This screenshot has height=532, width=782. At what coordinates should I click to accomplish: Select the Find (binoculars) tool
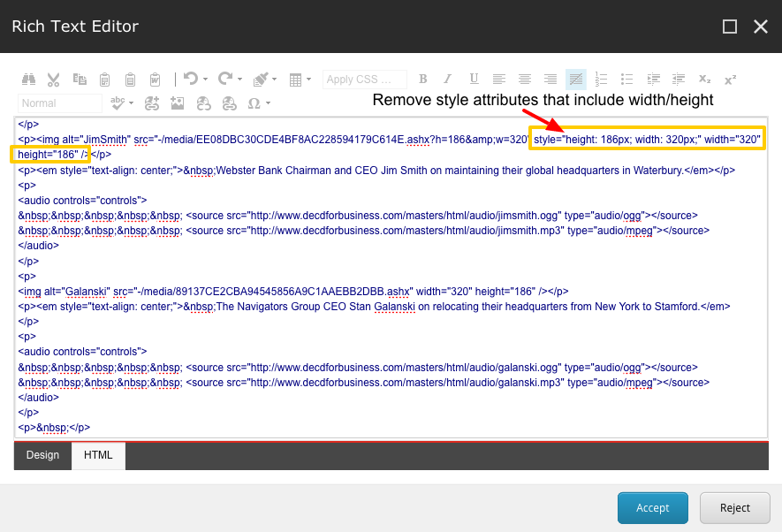tap(30, 79)
